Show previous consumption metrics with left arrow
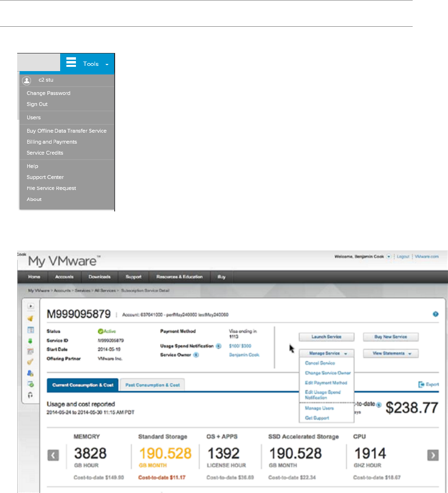Image resolution: width=448 pixels, height=493 pixels. tap(53, 455)
